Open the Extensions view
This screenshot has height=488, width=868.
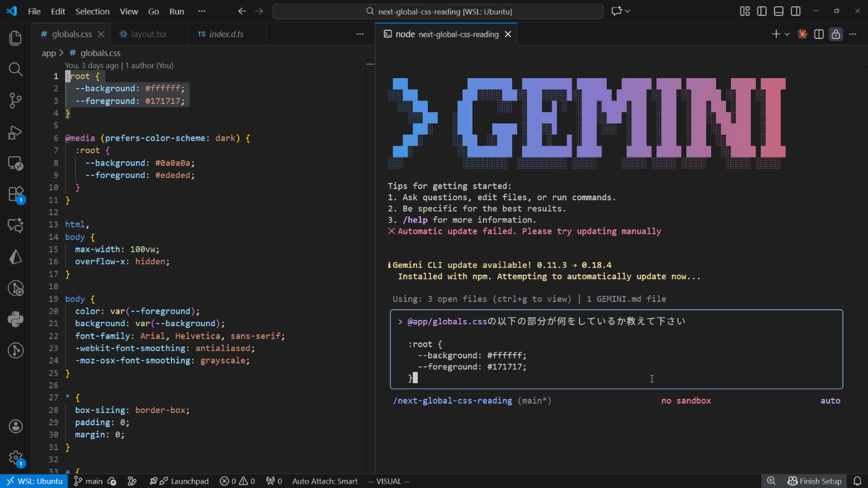click(15, 194)
